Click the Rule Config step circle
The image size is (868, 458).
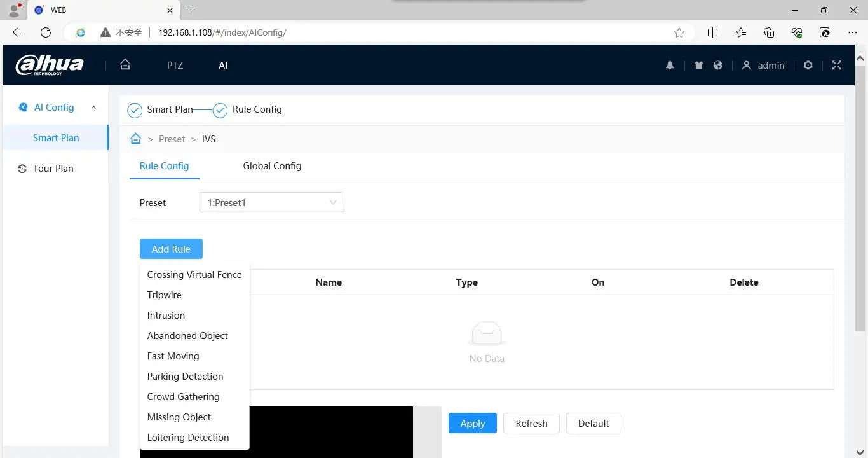click(x=220, y=111)
